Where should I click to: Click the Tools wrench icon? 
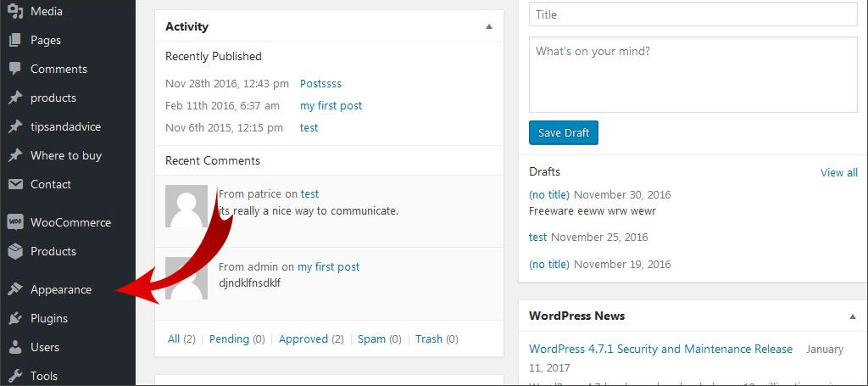(x=14, y=376)
